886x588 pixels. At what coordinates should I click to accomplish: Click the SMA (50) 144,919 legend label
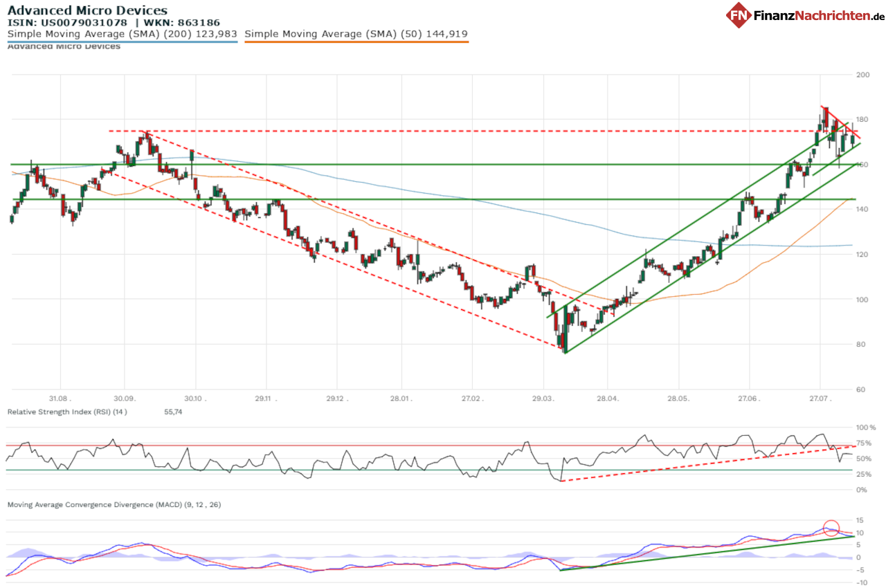pyautogui.click(x=356, y=33)
